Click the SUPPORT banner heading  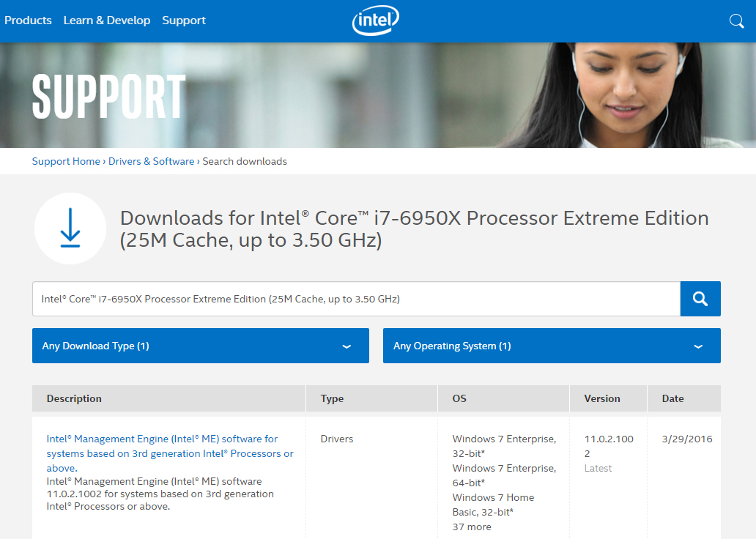coord(109,97)
